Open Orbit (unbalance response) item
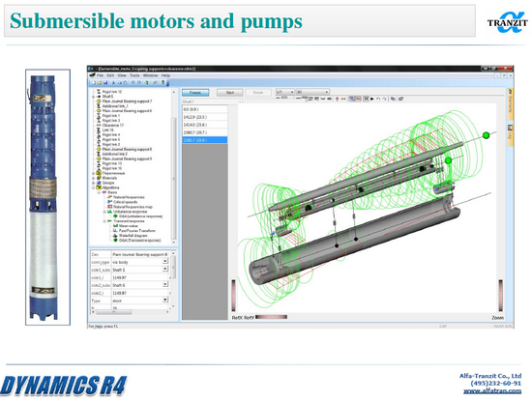Screen dimensions: 532x402 click(x=140, y=215)
